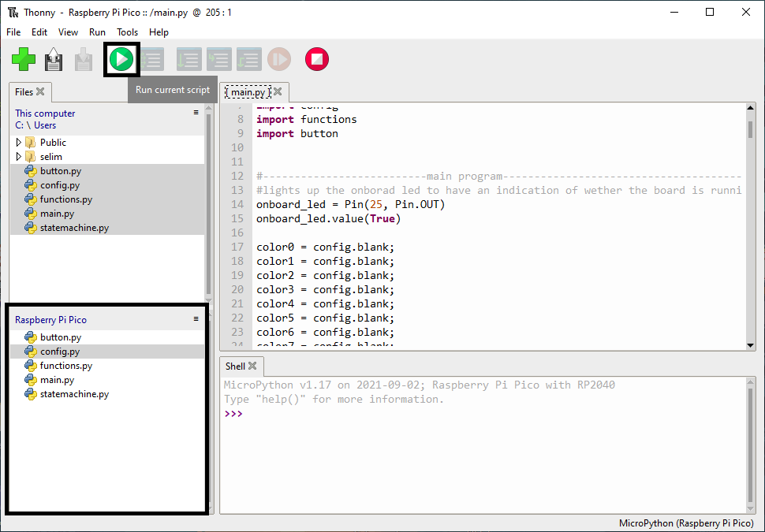Open the Raspberry Pi Pico panel menu
Viewport: 765px width, 532px height.
196,319
